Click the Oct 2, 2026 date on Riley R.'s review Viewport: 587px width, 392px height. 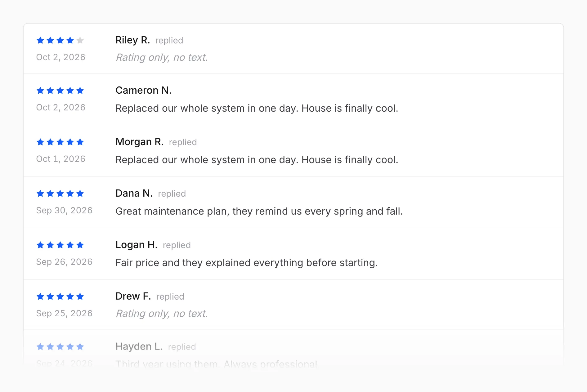61,57
